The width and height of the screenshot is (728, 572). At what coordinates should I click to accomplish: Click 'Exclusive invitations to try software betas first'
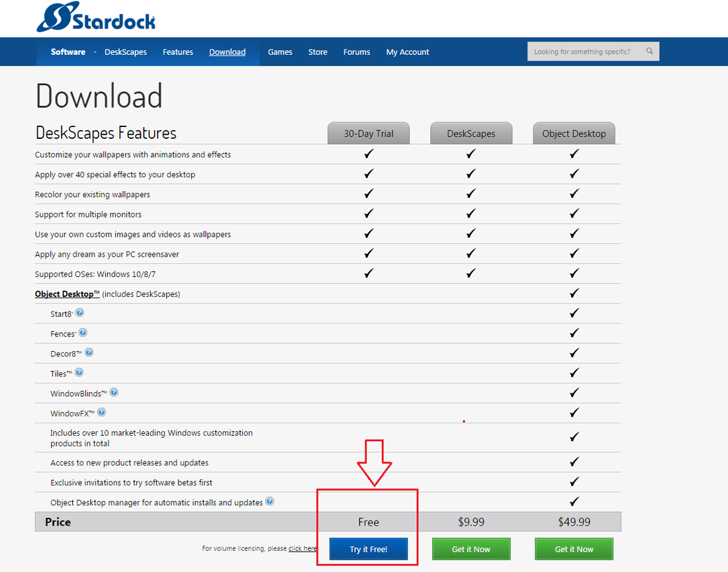(132, 483)
